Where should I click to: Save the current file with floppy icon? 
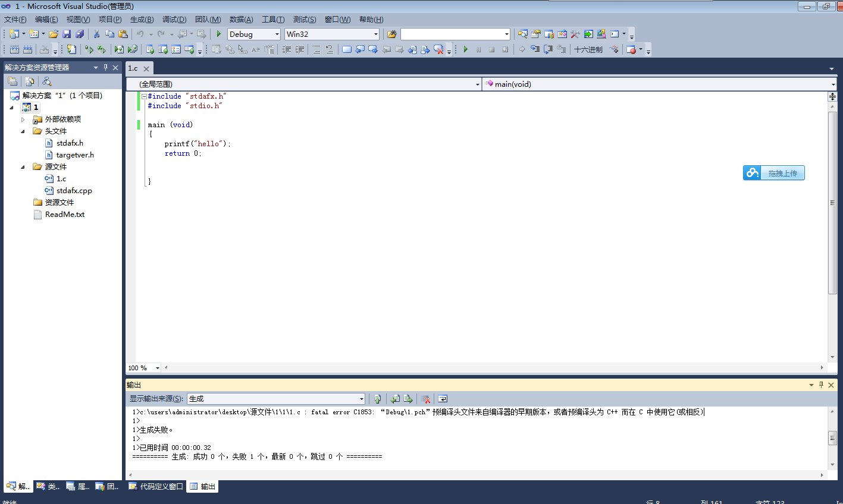pos(67,34)
